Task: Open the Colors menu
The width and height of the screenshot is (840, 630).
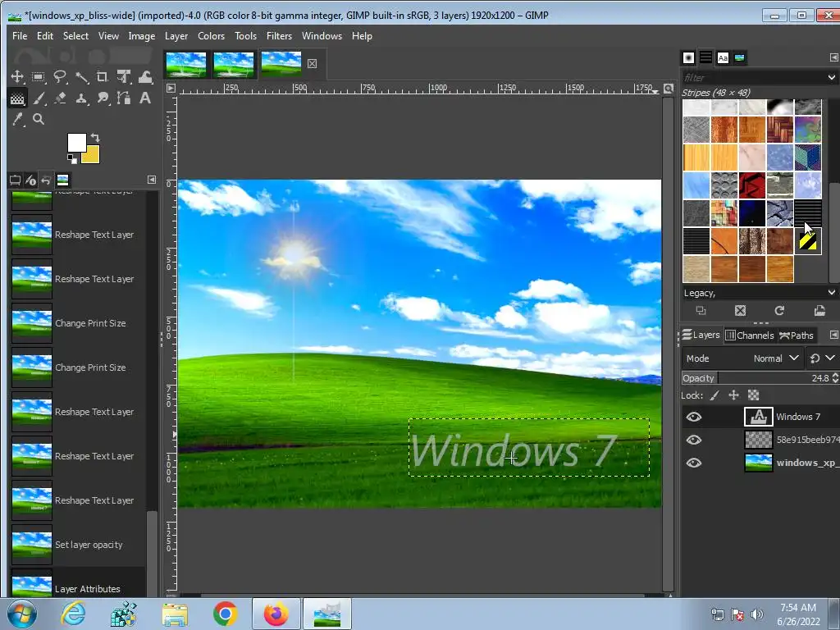Action: (x=211, y=36)
